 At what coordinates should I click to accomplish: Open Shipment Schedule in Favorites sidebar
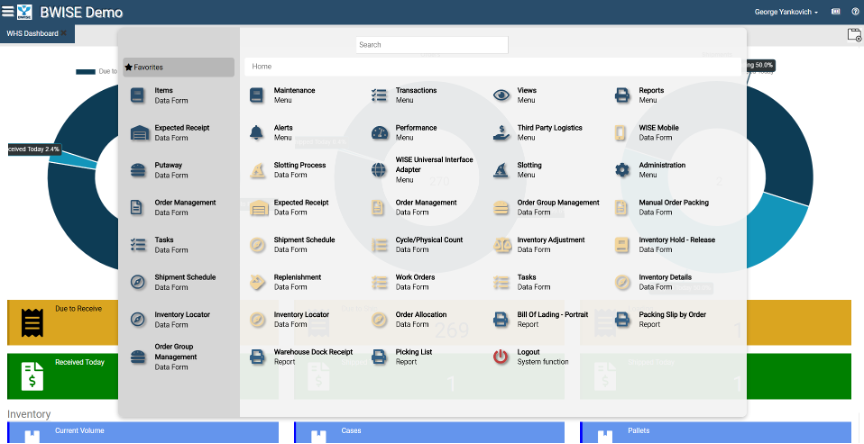[173, 283]
